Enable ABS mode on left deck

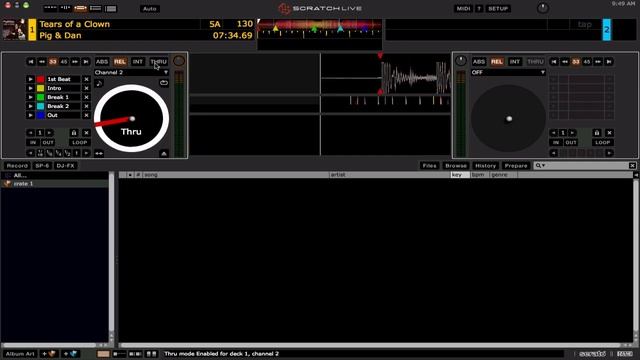(102, 62)
